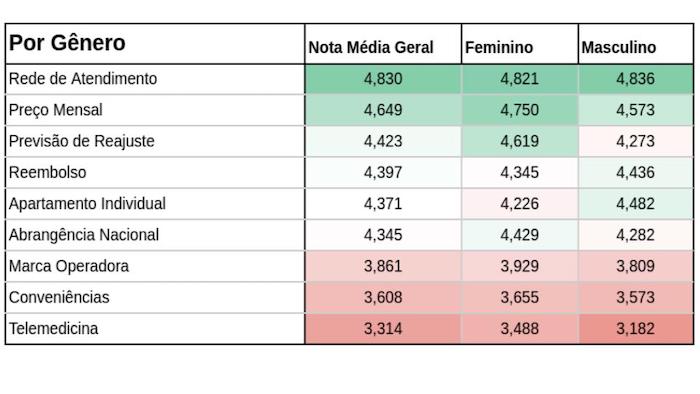Click the general average cell 3,861
This screenshot has width=700, height=394.
click(x=383, y=266)
